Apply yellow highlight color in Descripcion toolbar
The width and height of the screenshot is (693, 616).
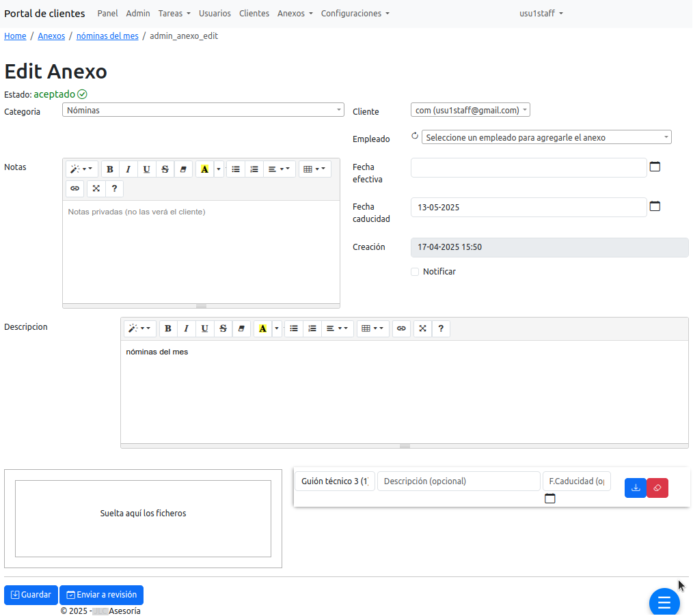(263, 328)
